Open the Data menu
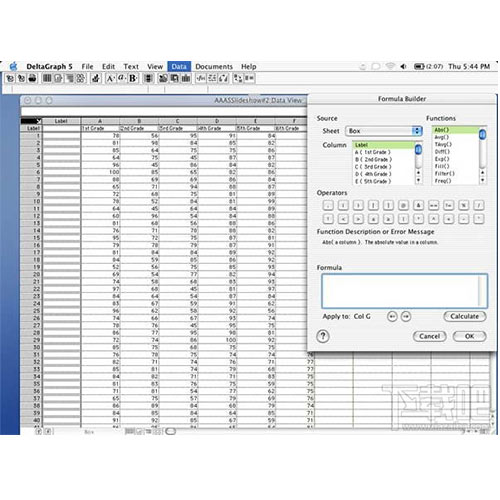 pyautogui.click(x=179, y=66)
